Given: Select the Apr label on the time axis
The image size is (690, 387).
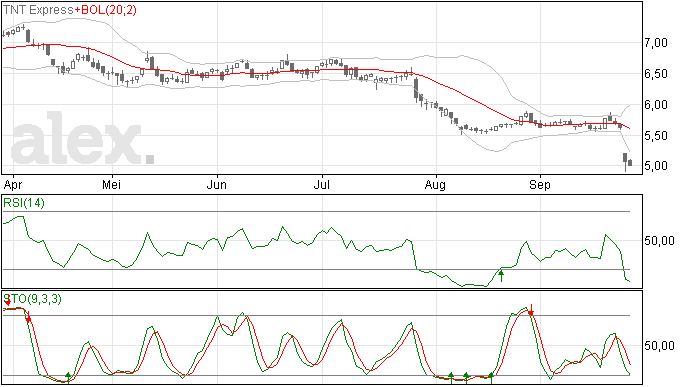Looking at the screenshot, I should pos(12,185).
